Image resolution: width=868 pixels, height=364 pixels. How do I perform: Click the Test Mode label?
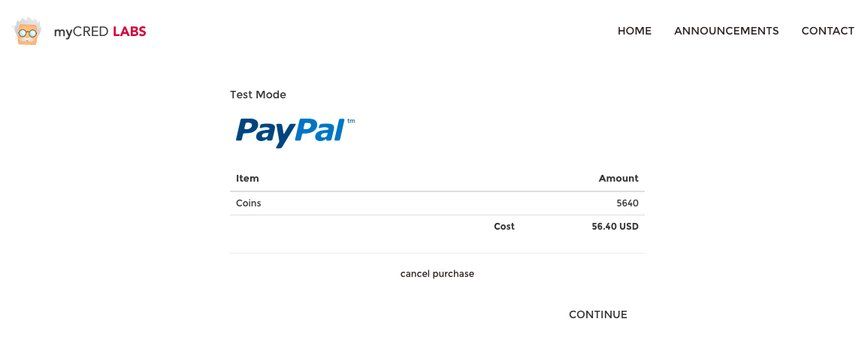pos(258,95)
